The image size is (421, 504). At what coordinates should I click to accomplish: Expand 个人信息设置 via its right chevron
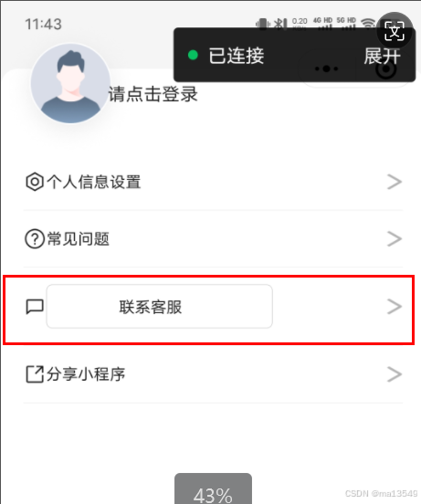395,183
